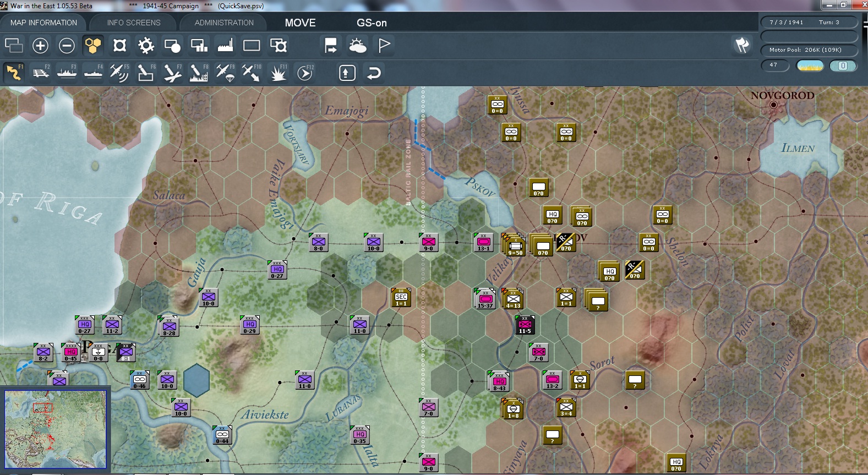
Task: Select the dark SS counter labeled 11-5
Action: coord(525,325)
